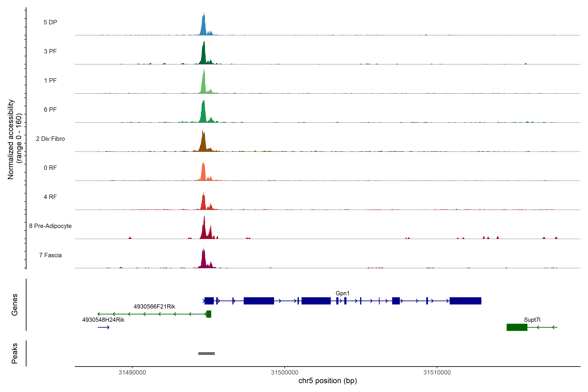Viewport: 588px width, 392px height.
Task: Select the 2 Div Fibro label
Action: [x=50, y=139]
